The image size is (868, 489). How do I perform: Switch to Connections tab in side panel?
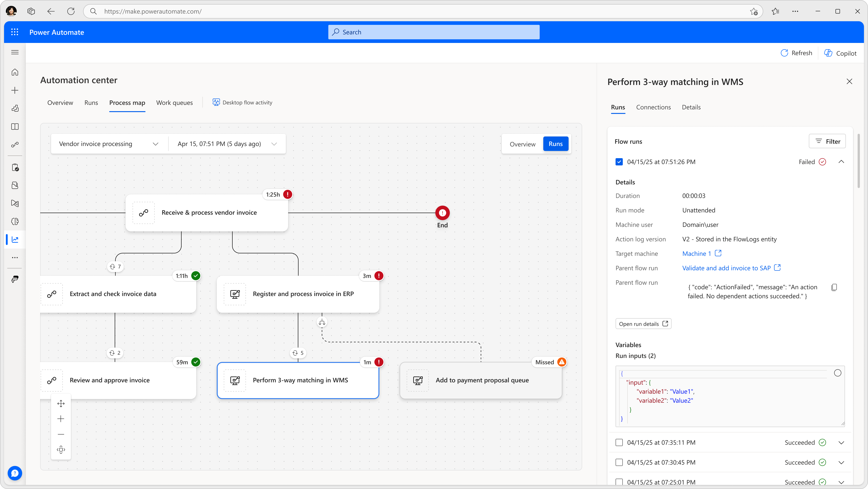(x=653, y=107)
